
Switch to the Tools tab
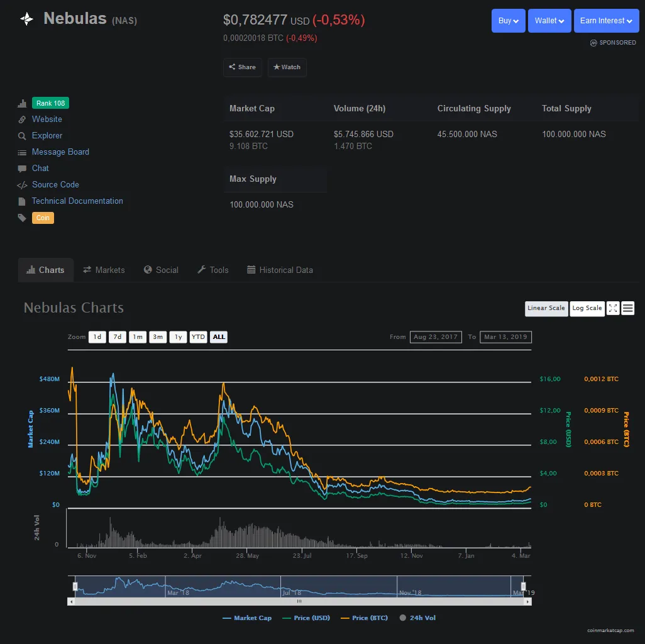click(x=213, y=270)
